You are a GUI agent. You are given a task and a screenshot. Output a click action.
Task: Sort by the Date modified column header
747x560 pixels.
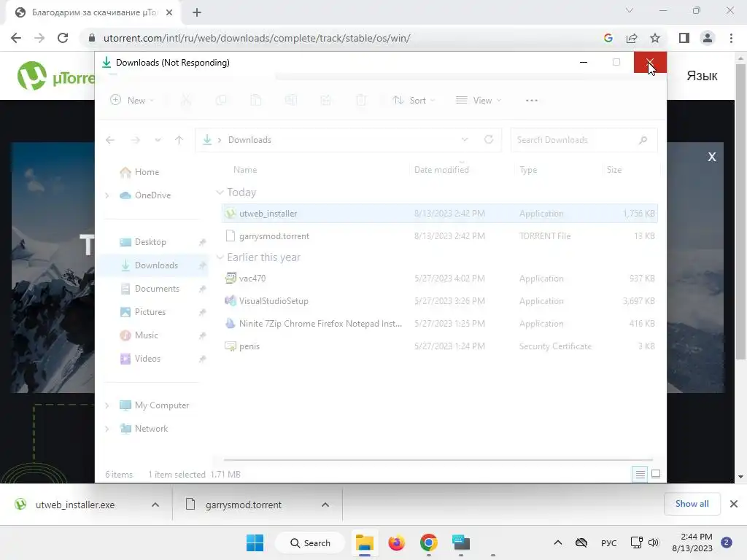pyautogui.click(x=441, y=170)
